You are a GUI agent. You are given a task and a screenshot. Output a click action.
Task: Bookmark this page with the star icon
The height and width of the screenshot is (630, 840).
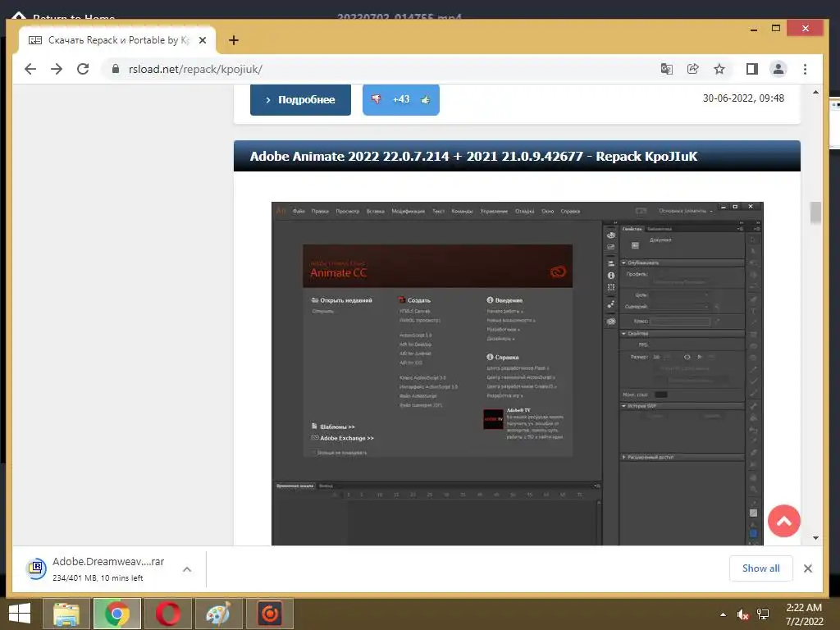coord(719,69)
